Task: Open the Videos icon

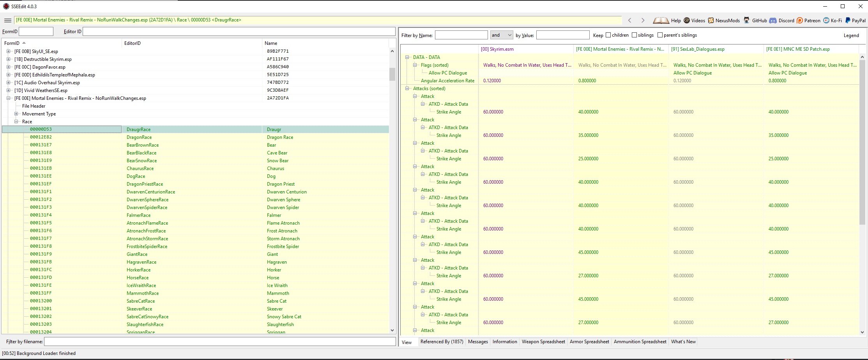Action: [x=687, y=20]
